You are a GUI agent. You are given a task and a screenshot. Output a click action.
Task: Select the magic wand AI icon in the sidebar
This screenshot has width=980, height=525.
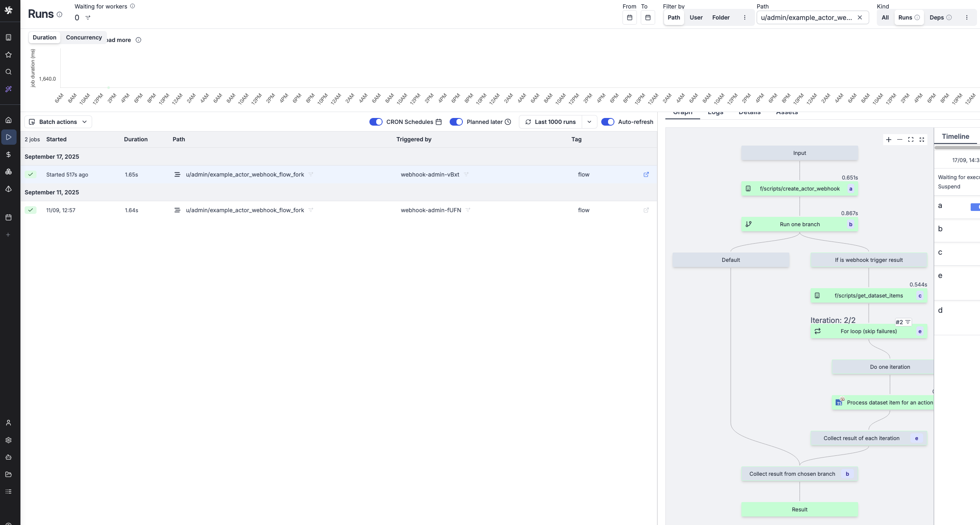pos(8,89)
